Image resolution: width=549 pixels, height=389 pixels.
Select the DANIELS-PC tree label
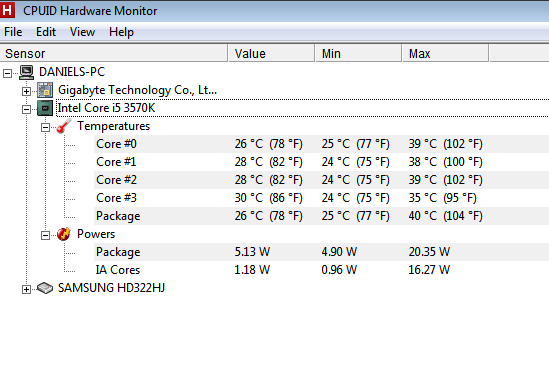72,72
